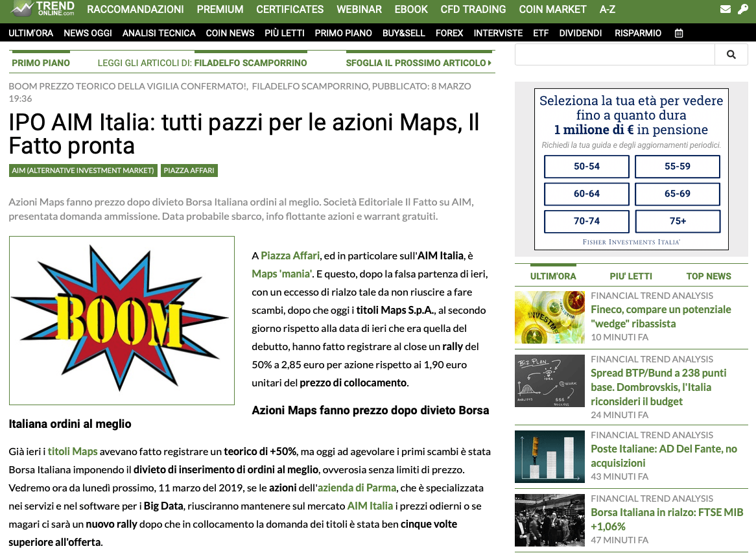
Task: Open BUY&SELL section
Action: tap(403, 33)
